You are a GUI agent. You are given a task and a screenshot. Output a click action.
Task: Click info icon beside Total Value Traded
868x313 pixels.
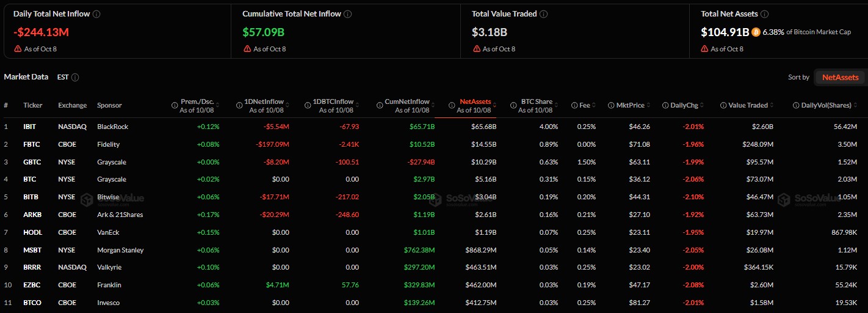(544, 13)
